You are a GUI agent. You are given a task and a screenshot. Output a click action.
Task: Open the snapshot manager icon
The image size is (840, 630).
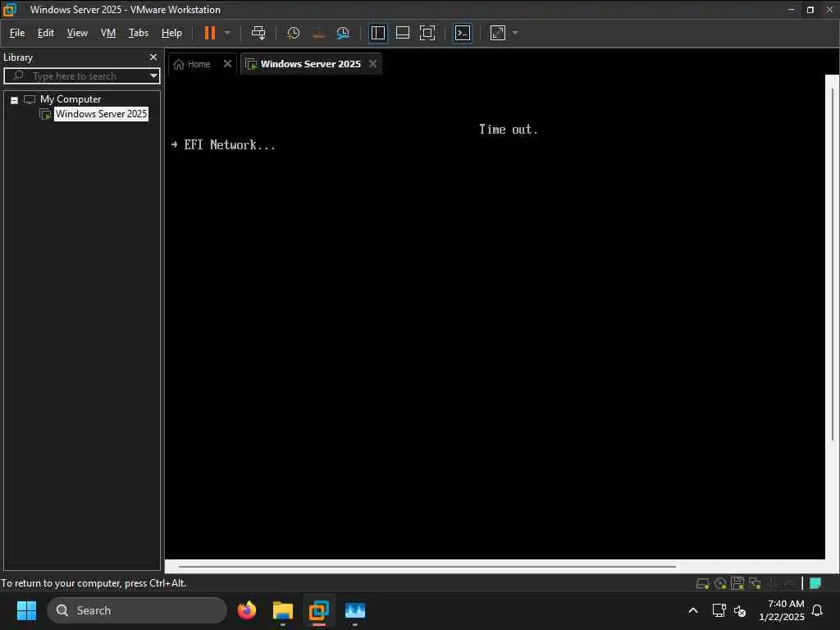(343, 33)
